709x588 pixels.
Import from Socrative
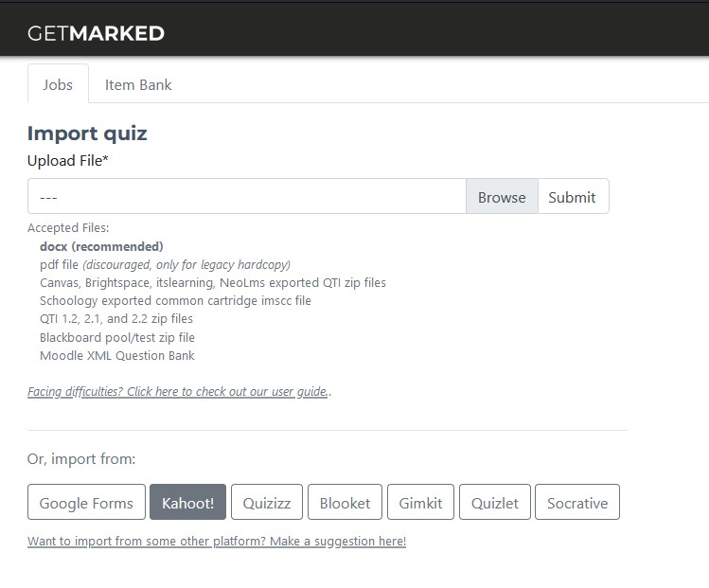[x=577, y=502]
